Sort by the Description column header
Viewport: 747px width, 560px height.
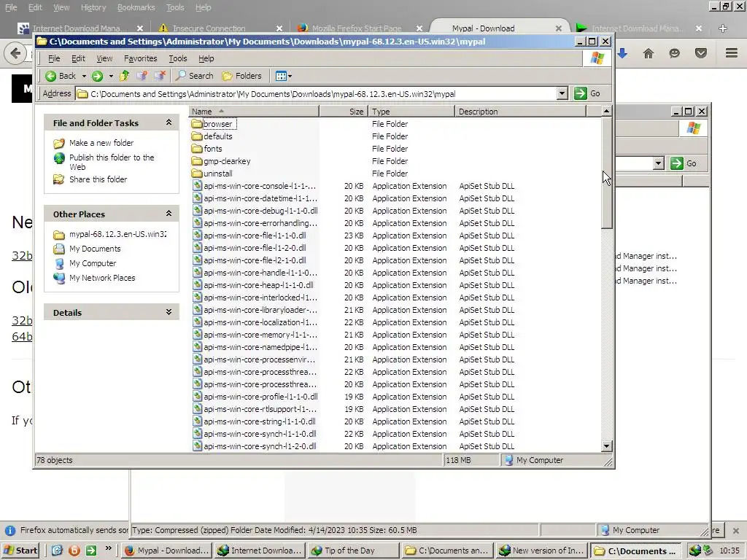pos(520,112)
